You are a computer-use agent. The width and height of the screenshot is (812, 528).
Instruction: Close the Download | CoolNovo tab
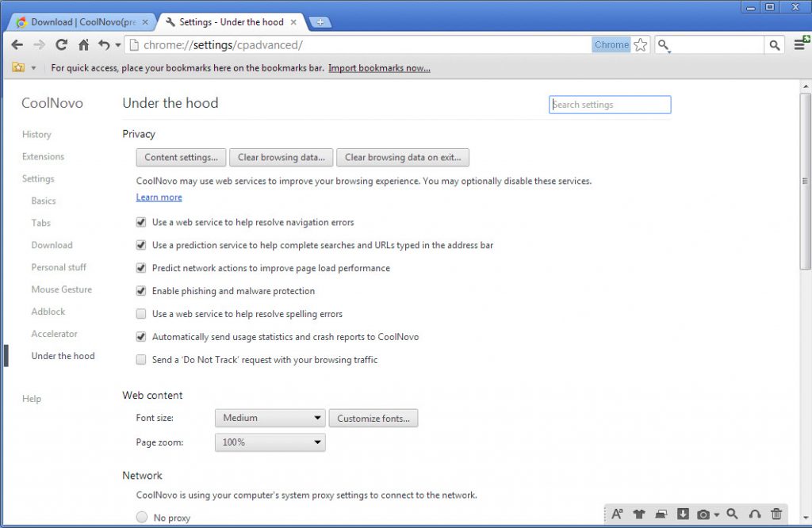[145, 22]
